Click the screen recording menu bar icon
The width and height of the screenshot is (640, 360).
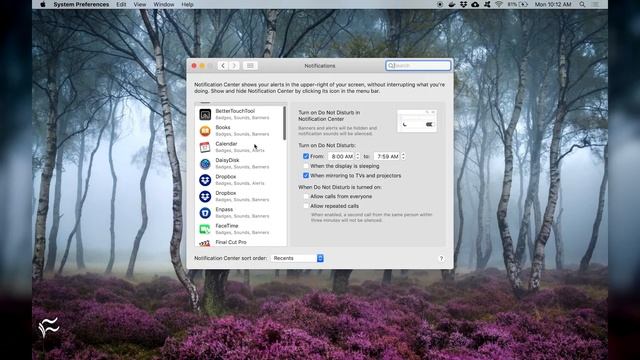pos(440,4)
